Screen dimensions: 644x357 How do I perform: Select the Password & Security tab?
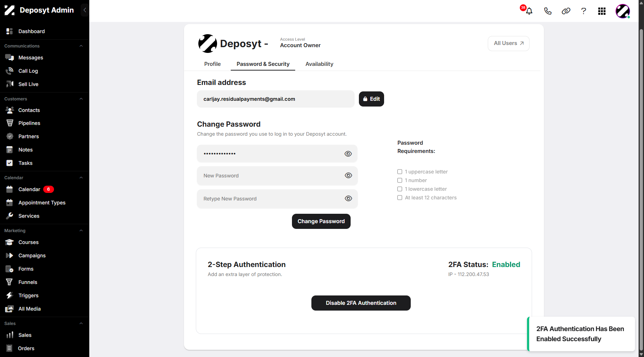point(263,64)
